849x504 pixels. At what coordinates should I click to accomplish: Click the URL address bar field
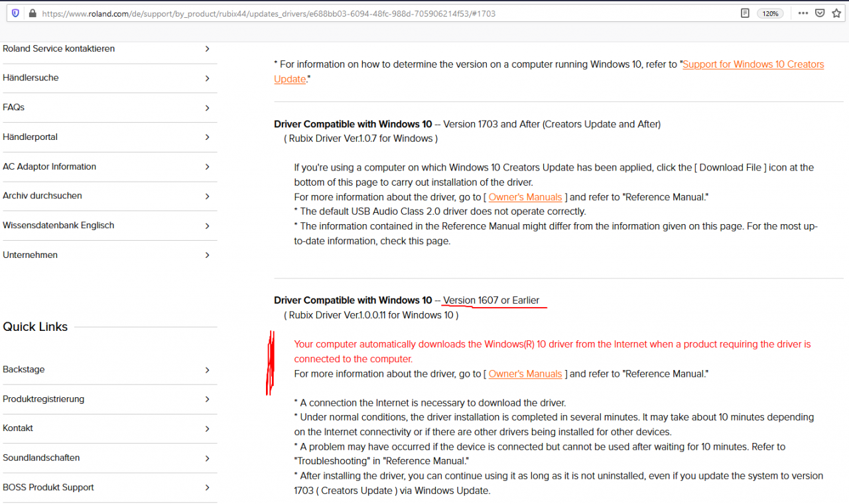click(385, 13)
